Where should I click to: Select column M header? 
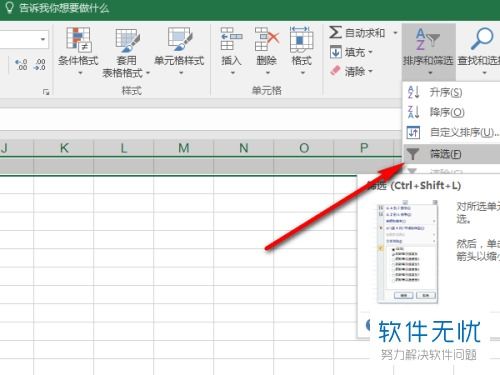coord(184,148)
